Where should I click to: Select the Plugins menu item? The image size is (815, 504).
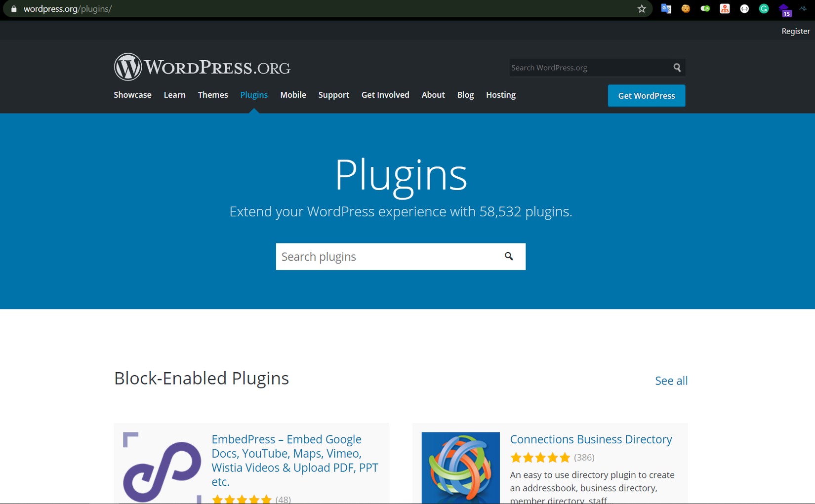coord(254,95)
